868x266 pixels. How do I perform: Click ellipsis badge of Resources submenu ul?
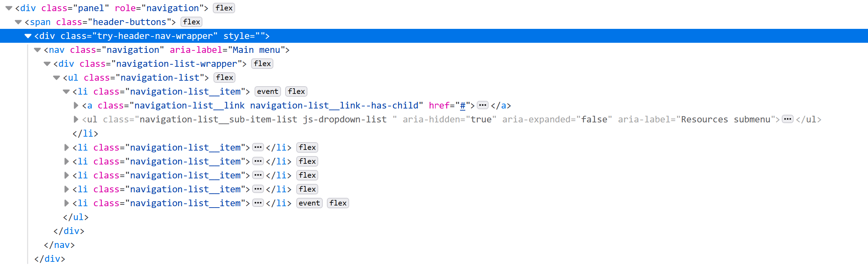click(x=787, y=119)
